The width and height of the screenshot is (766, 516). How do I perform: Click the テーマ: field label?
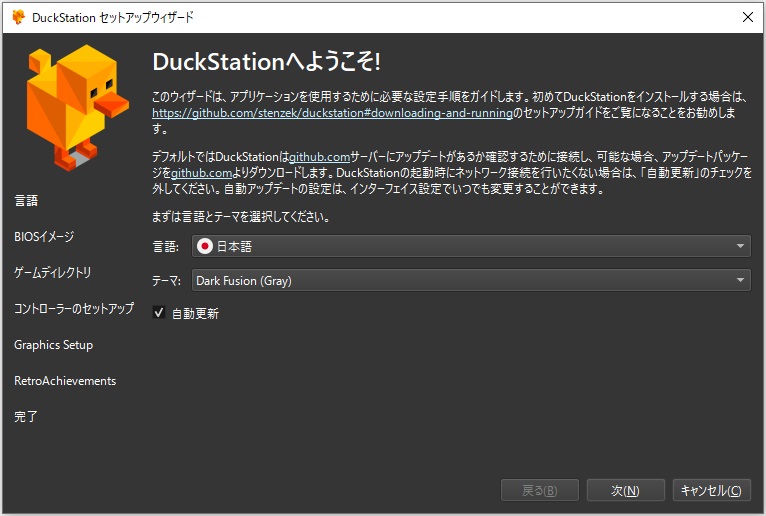click(167, 280)
